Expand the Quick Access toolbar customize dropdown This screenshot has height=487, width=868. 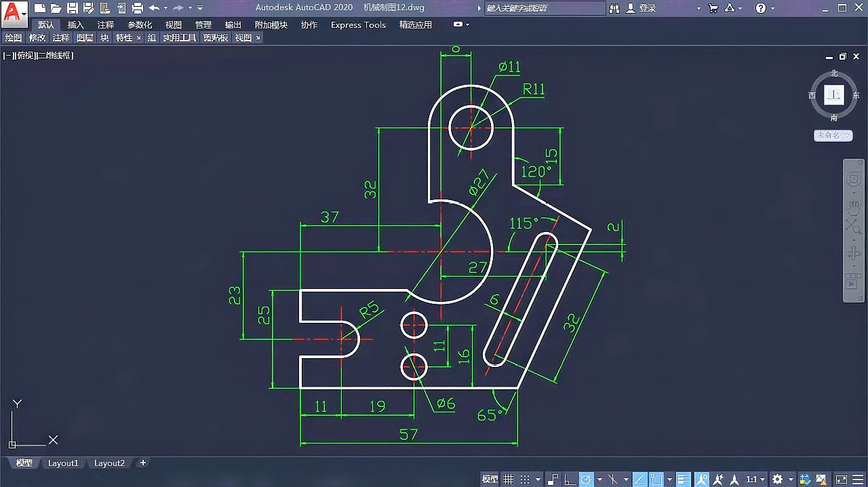[x=200, y=8]
